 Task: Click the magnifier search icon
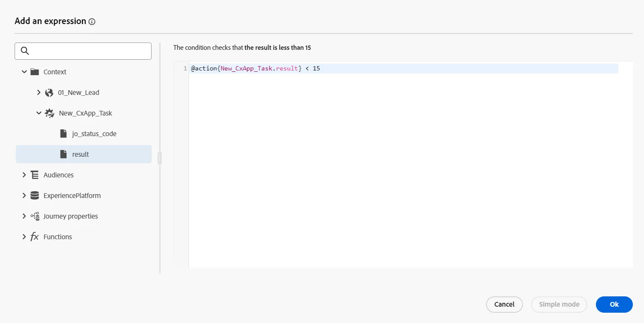tap(25, 51)
